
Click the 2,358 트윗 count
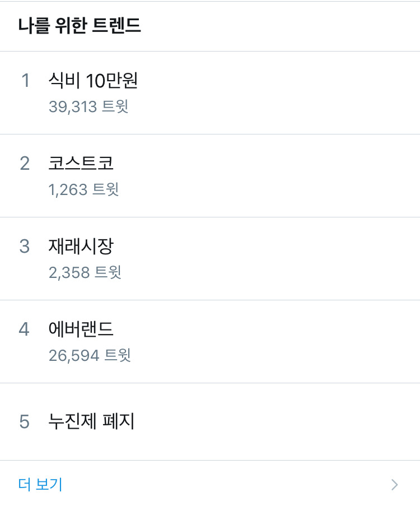point(85,272)
